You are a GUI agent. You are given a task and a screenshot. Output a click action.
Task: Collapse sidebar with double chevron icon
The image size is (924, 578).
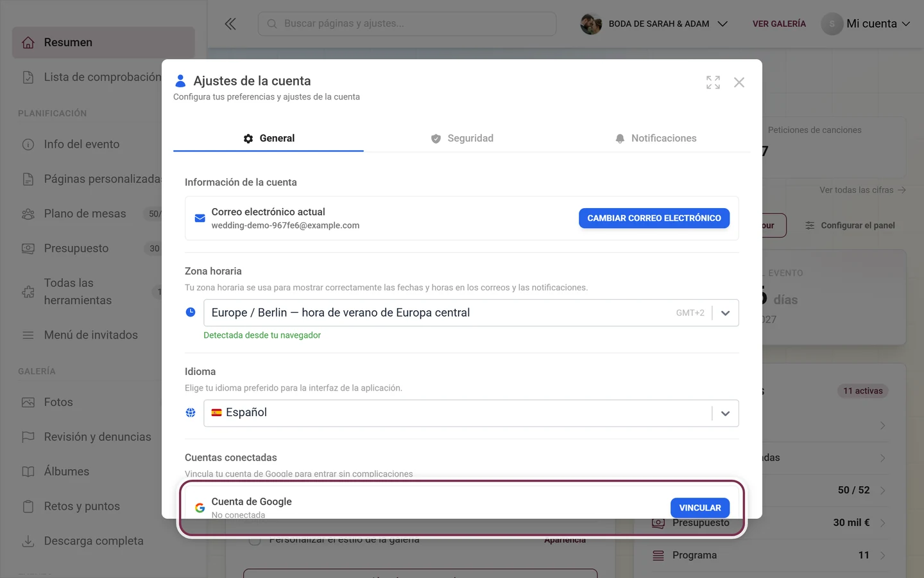pos(230,24)
